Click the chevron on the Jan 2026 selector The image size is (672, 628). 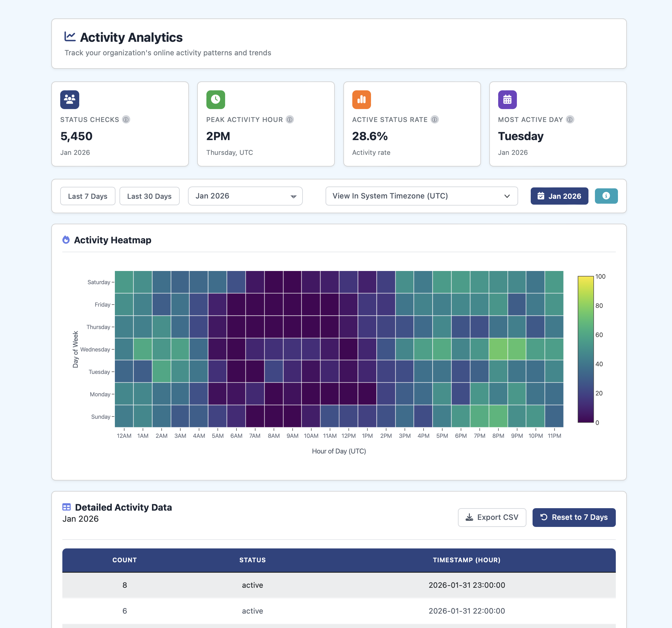tap(293, 196)
